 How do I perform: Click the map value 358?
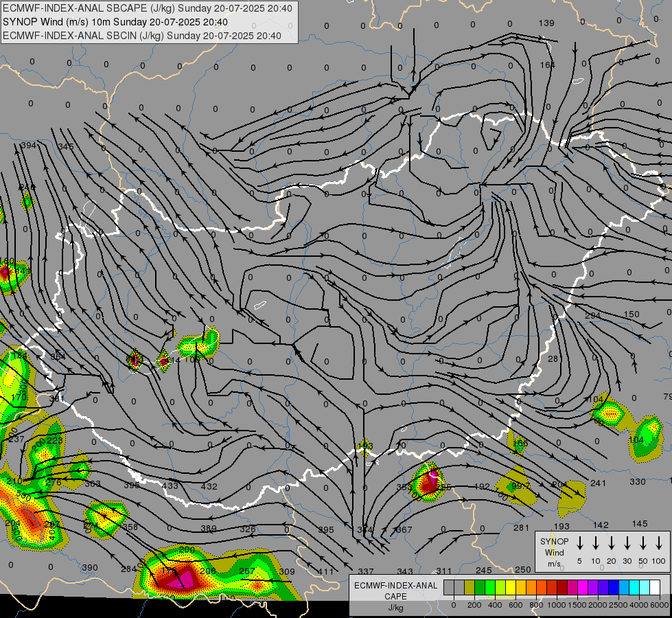tap(130, 527)
